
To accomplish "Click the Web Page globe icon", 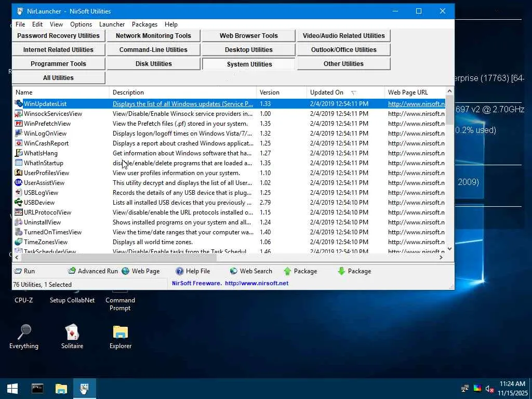I will (x=126, y=271).
